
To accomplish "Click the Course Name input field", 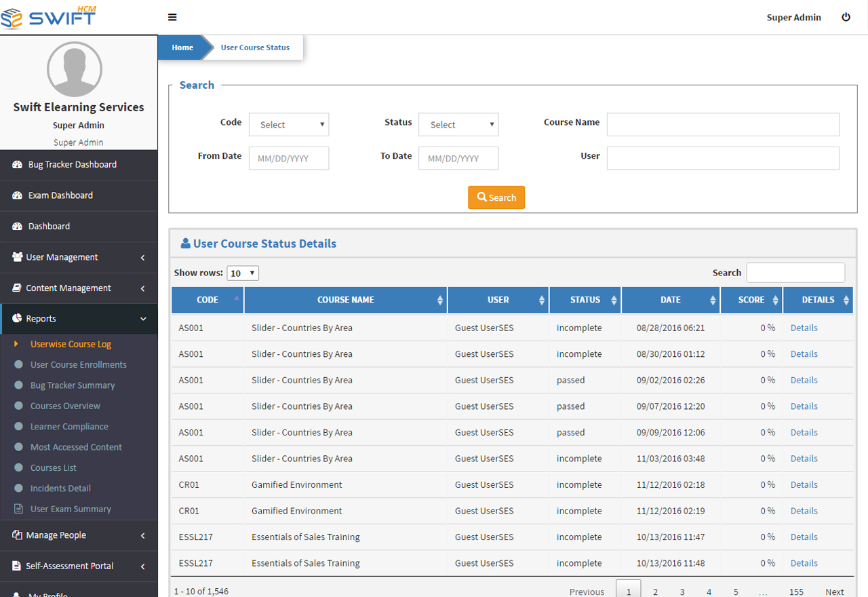I will click(723, 125).
